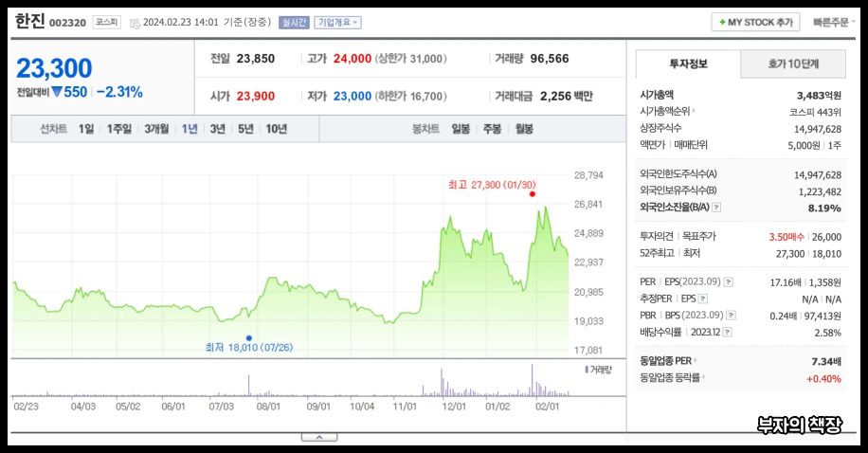
Task: Click the 외국인보유주식수 value 1,223,482
Action: (820, 192)
